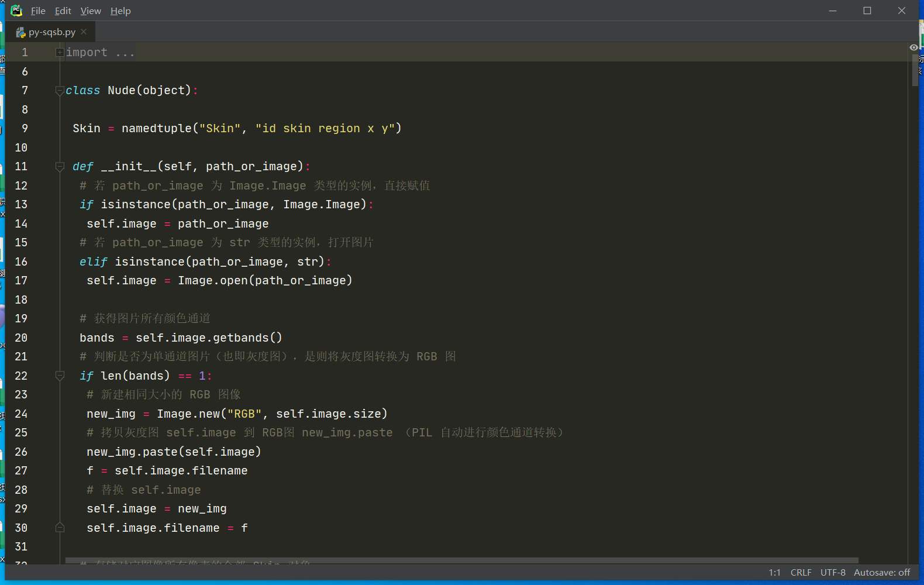Toggle the reader mode eye icon
This screenshot has width=924, height=585.
click(x=913, y=47)
